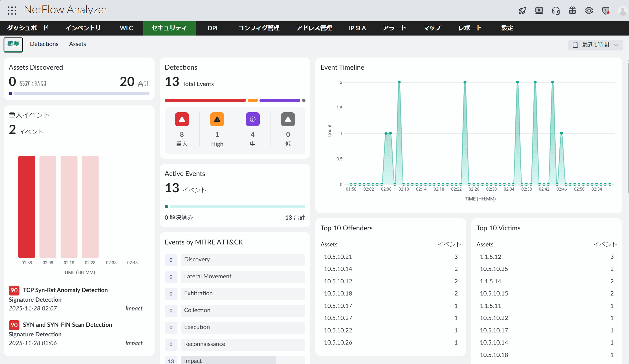Open the user profile avatar

click(623, 11)
